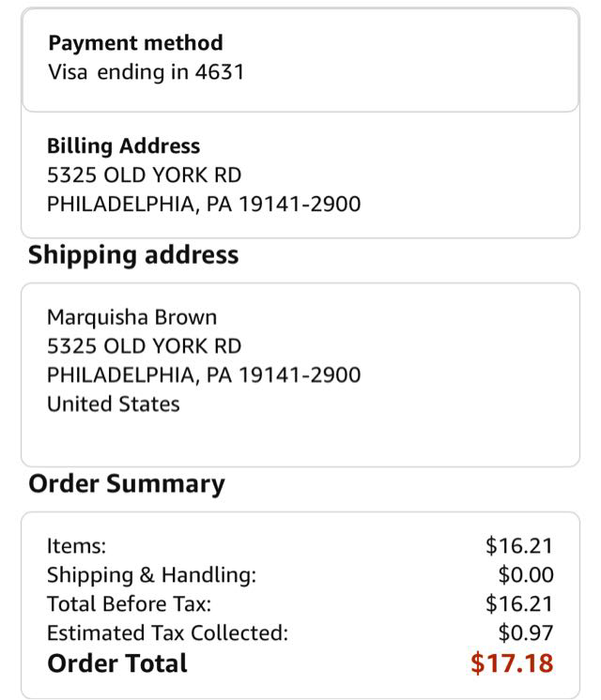Tap the Shipping & Handling label
The width and height of the screenshot is (601, 700).
[151, 575]
